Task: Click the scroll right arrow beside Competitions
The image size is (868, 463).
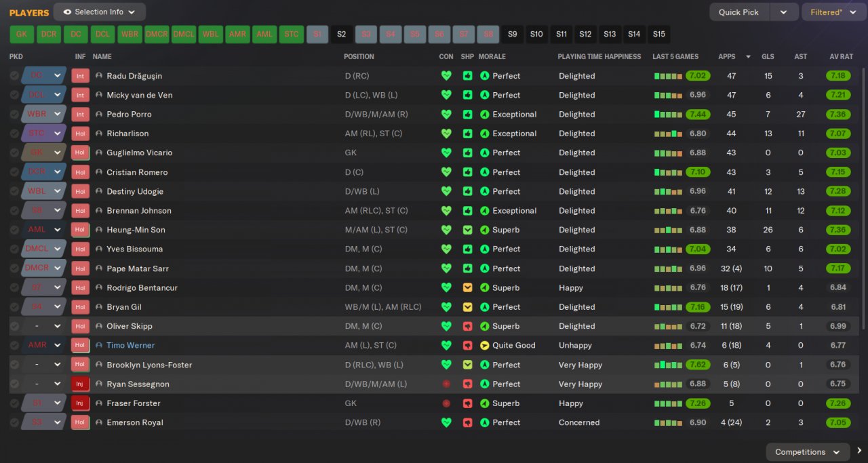Action: tap(859, 451)
